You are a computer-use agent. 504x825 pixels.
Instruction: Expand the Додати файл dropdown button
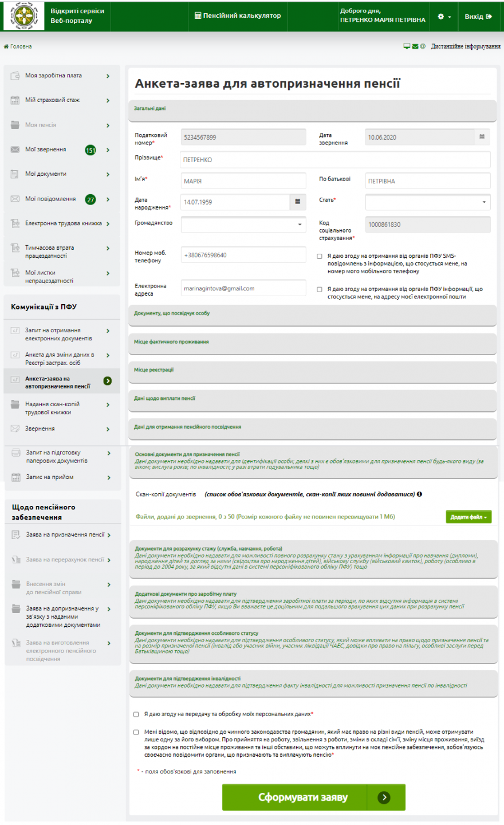point(468,517)
